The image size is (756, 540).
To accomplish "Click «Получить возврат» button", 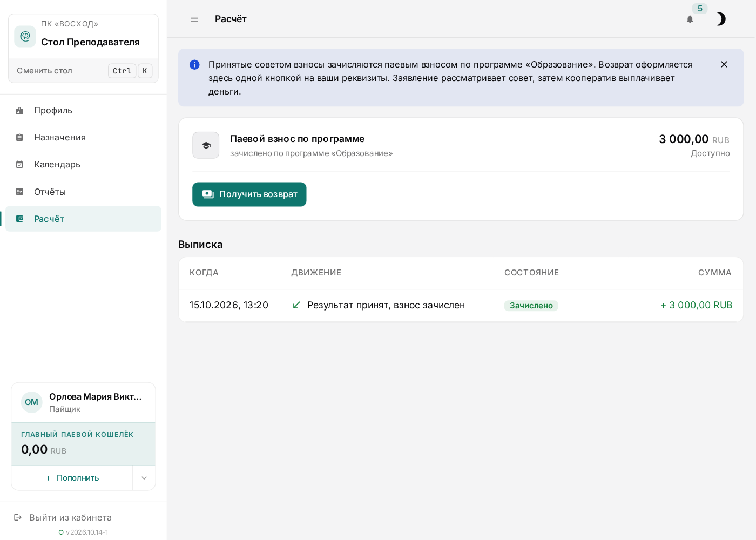I will pyautogui.click(x=249, y=194).
